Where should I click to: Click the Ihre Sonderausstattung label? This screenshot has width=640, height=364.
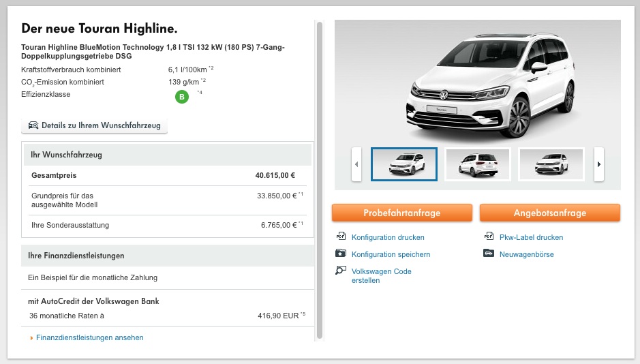[70, 225]
